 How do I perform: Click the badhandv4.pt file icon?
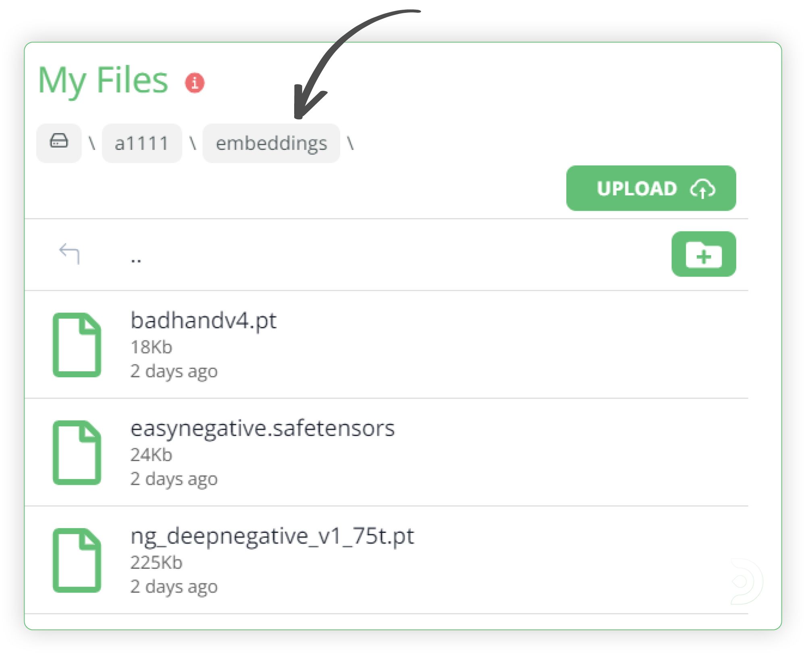tap(77, 345)
